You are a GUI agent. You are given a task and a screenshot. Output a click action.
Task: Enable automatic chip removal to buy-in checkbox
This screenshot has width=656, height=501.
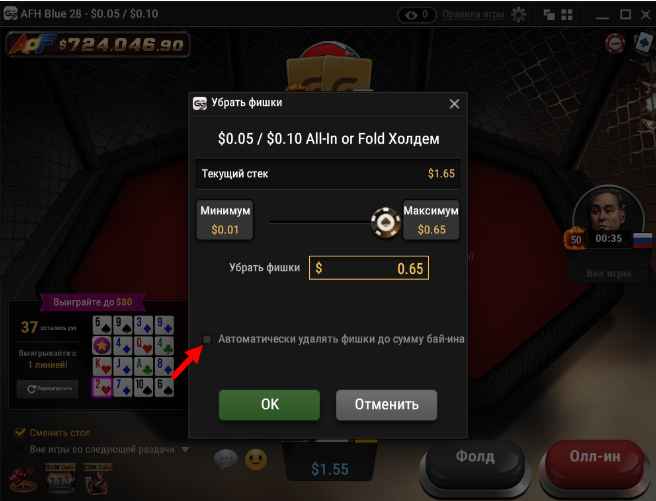click(207, 339)
